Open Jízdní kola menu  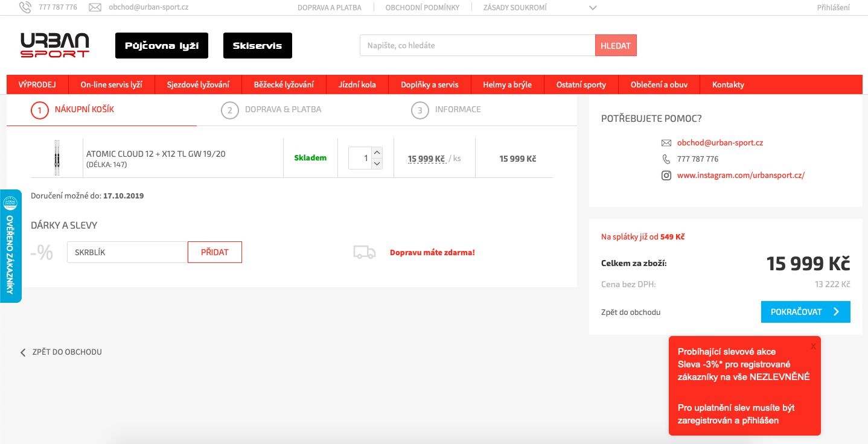[357, 84]
